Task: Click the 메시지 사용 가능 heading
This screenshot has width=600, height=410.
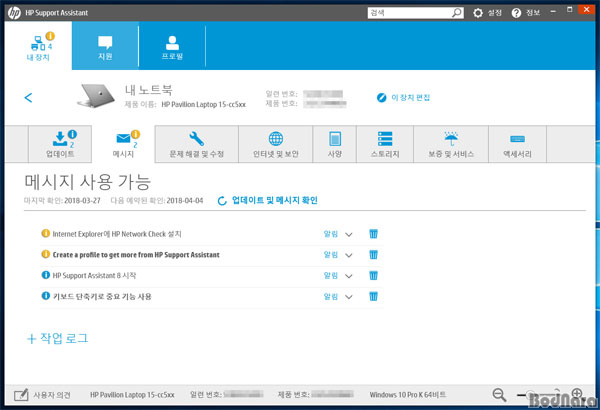Action: click(88, 181)
